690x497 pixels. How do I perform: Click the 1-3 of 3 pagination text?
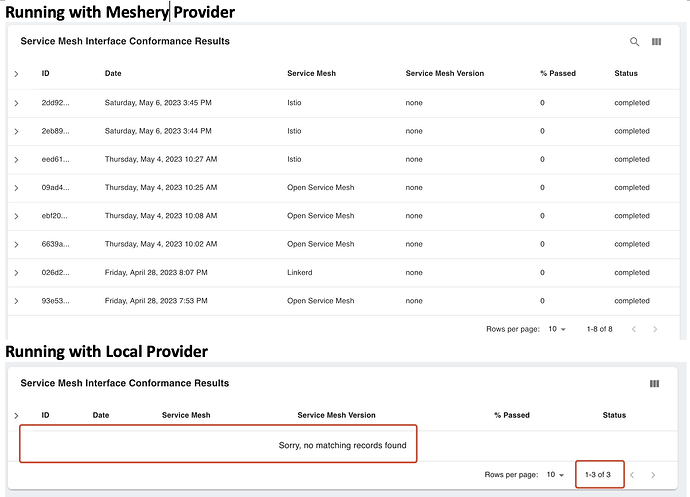click(598, 475)
